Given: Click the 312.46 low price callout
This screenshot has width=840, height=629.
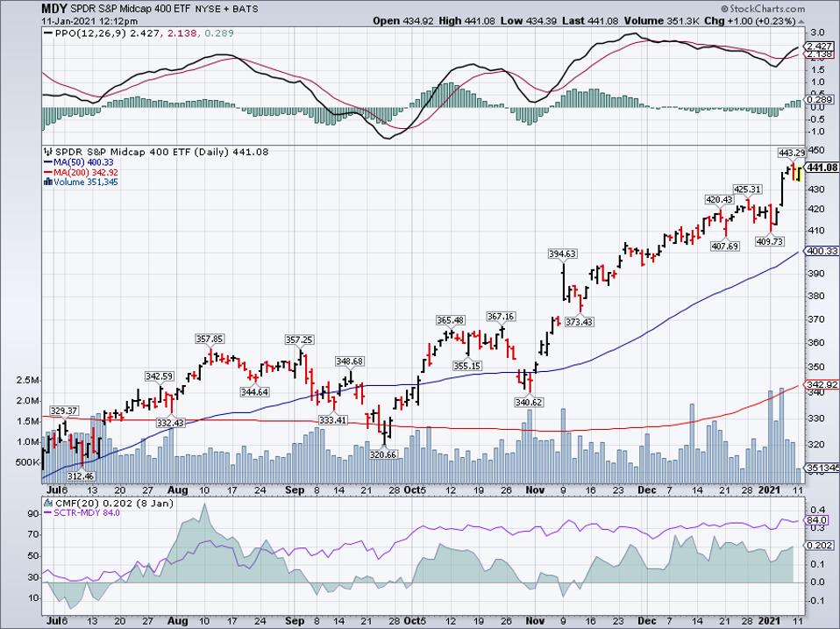Looking at the screenshot, I should [x=81, y=475].
